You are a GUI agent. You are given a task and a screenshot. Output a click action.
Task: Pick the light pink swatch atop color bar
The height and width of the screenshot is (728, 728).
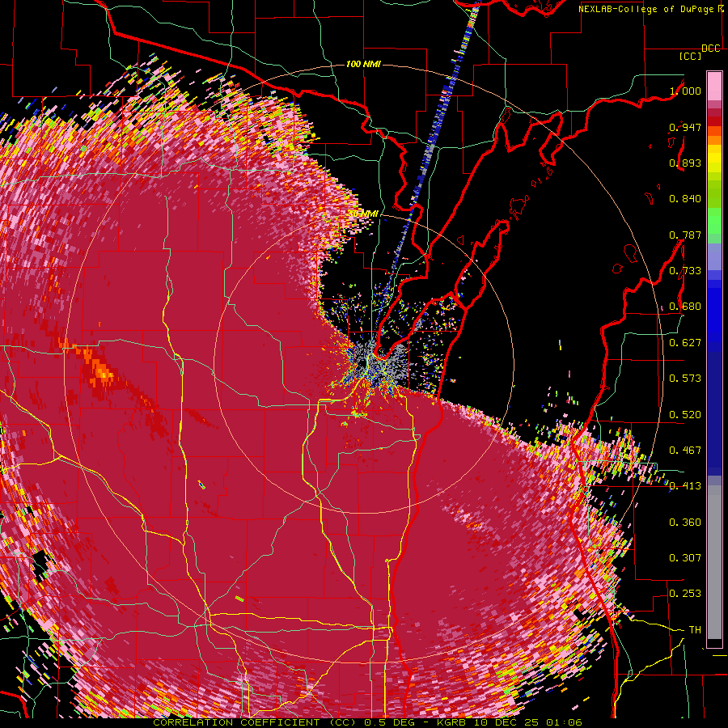point(714,87)
